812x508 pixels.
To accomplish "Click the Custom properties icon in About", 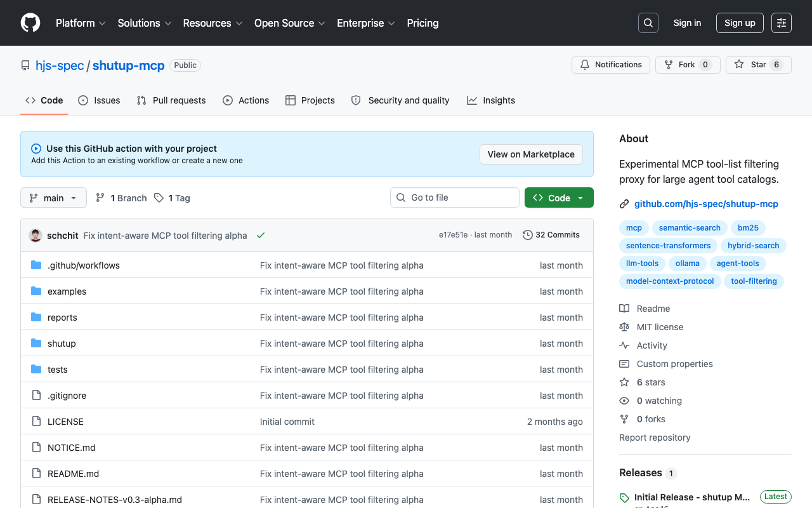I will pyautogui.click(x=624, y=364).
